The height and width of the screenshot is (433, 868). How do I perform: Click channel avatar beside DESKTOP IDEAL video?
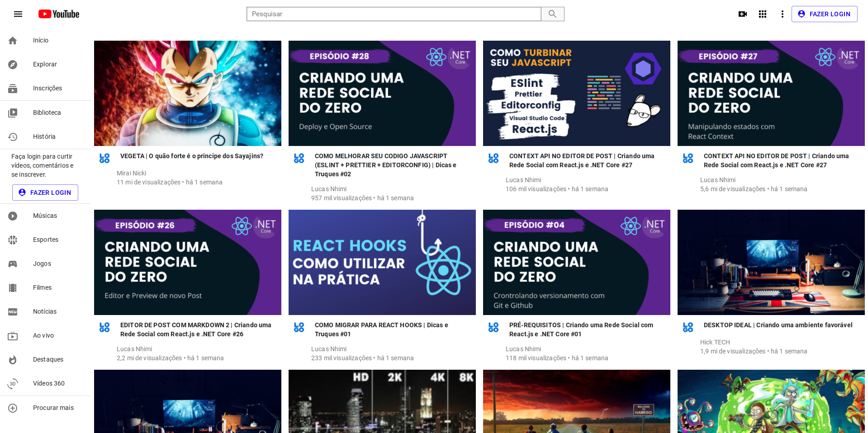pyautogui.click(x=688, y=327)
